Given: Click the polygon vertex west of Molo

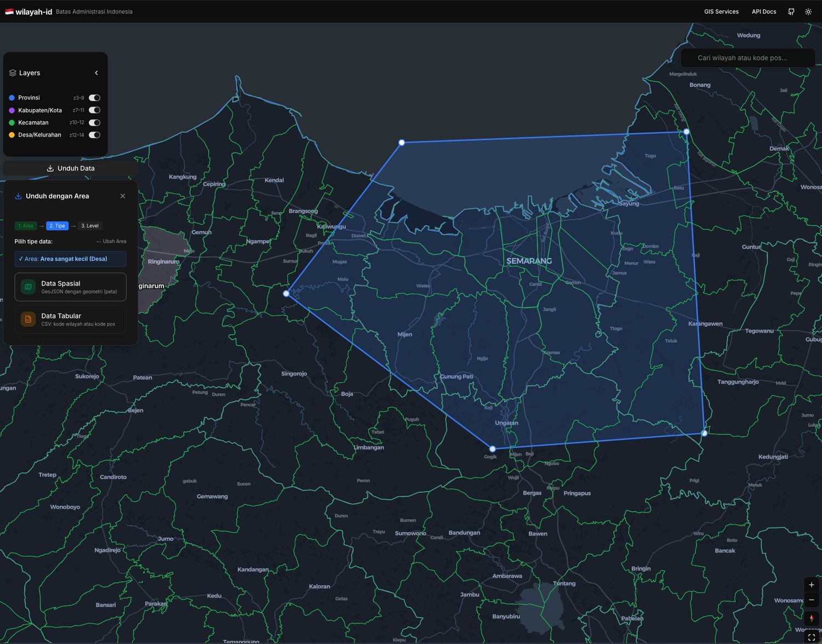Looking at the screenshot, I should tap(286, 294).
